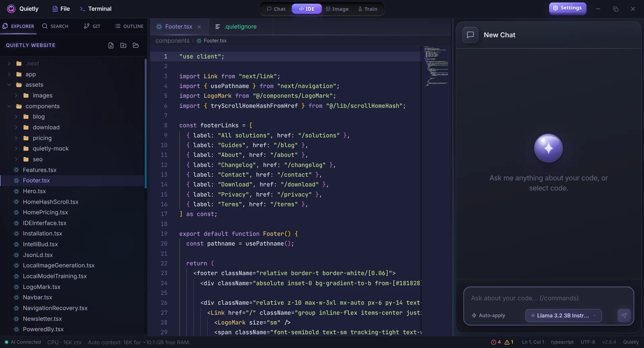Viewport: 644px width, 348px height.
Task: Open Settings
Action: pyautogui.click(x=567, y=8)
